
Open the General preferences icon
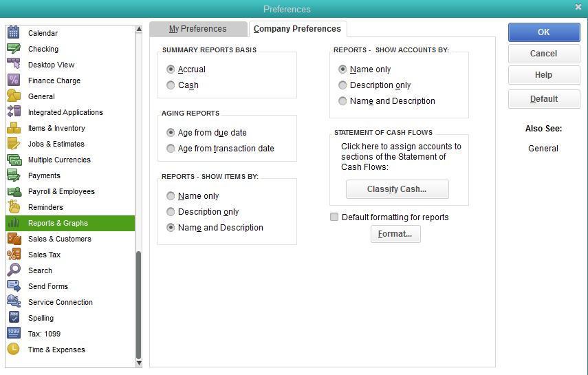point(14,96)
